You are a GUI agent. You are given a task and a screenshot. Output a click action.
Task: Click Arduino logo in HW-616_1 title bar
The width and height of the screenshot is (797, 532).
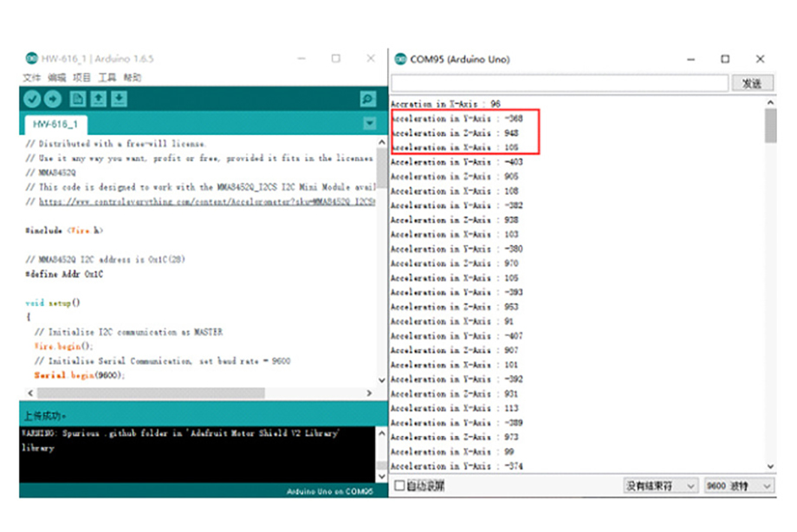point(31,58)
